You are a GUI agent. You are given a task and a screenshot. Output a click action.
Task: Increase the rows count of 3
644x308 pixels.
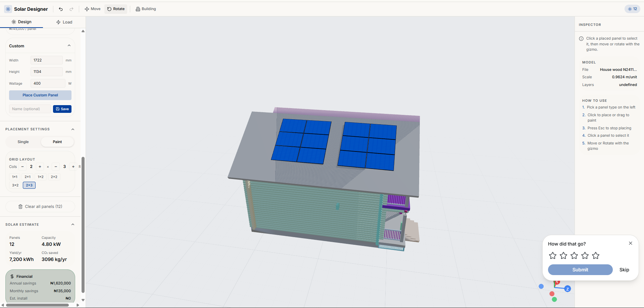(x=73, y=167)
